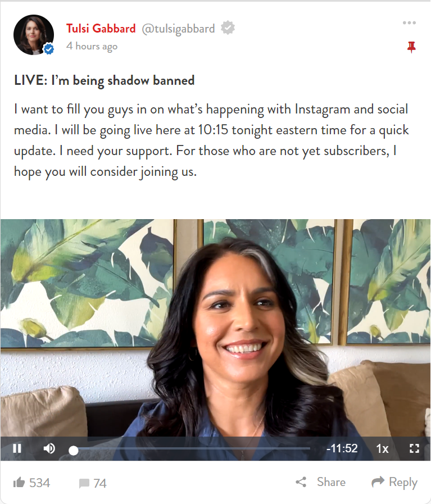Click the Share label
Screen dimensions: 431x504
[331, 482]
